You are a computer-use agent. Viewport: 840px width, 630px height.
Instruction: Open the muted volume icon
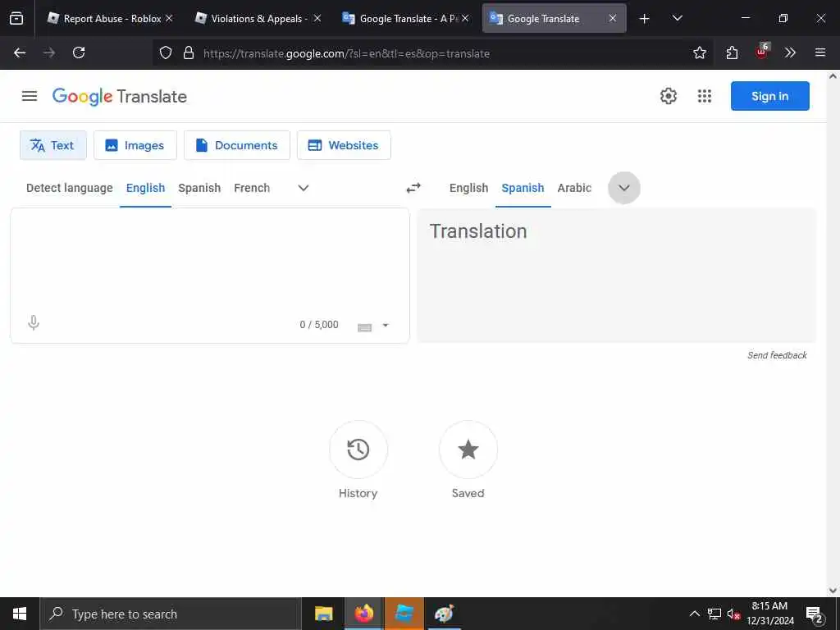pyautogui.click(x=733, y=614)
